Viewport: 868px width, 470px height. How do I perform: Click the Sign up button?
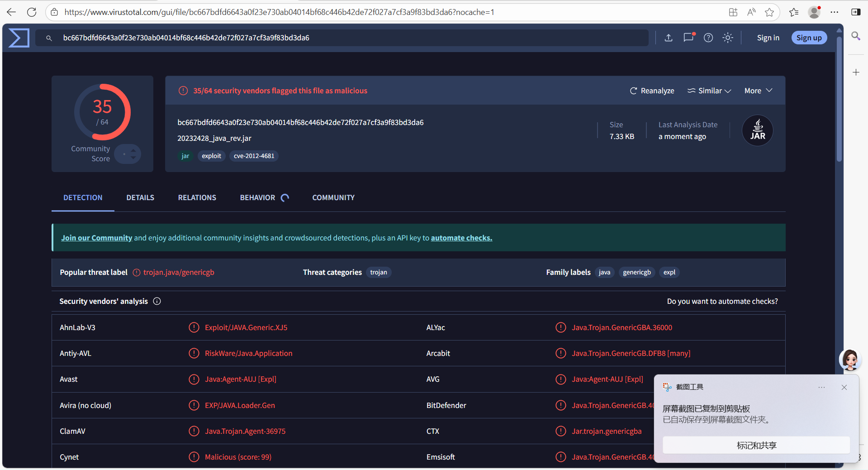[809, 38]
